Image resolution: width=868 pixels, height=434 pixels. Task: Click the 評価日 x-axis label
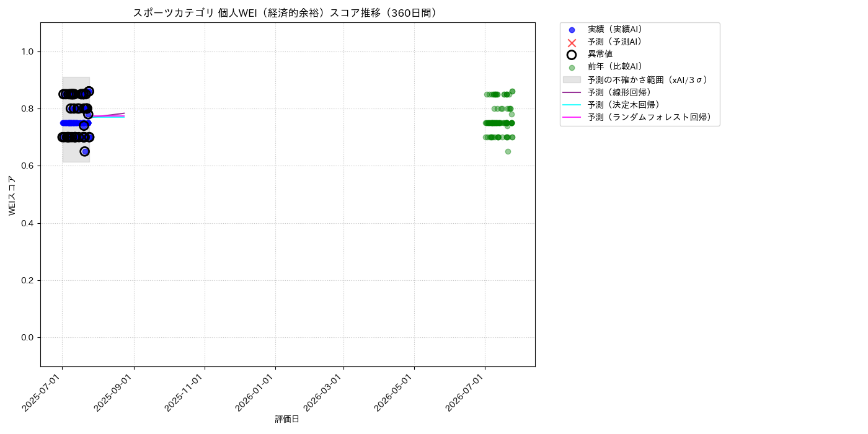click(x=287, y=419)
